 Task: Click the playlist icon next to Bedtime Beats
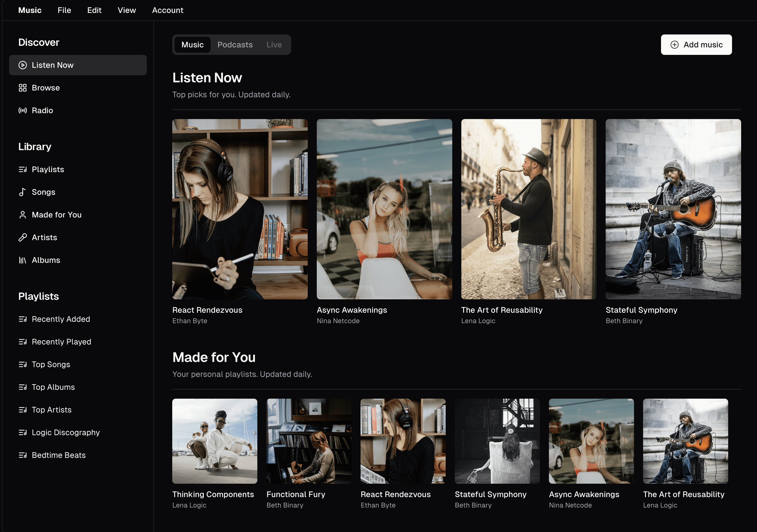coord(22,455)
